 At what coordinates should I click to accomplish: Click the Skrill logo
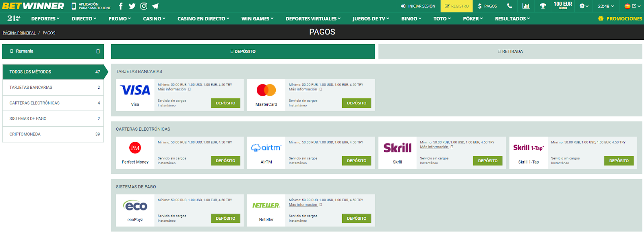tap(397, 148)
